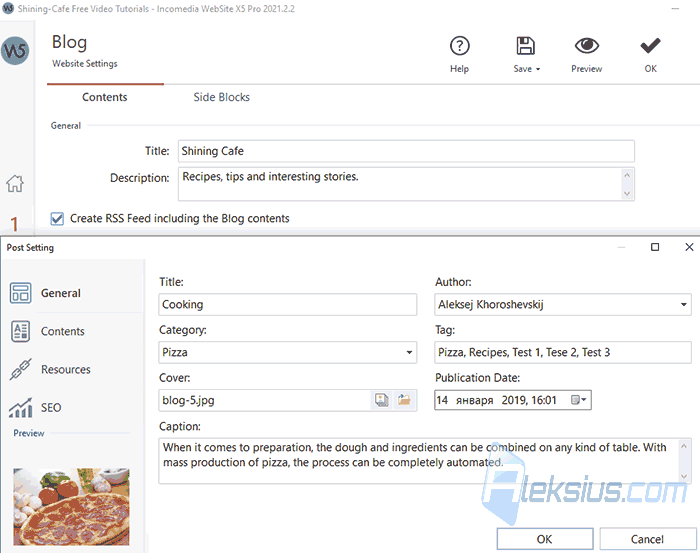Switch to the Contents tab in Blog
Viewport: 700px width, 553px height.
104,97
